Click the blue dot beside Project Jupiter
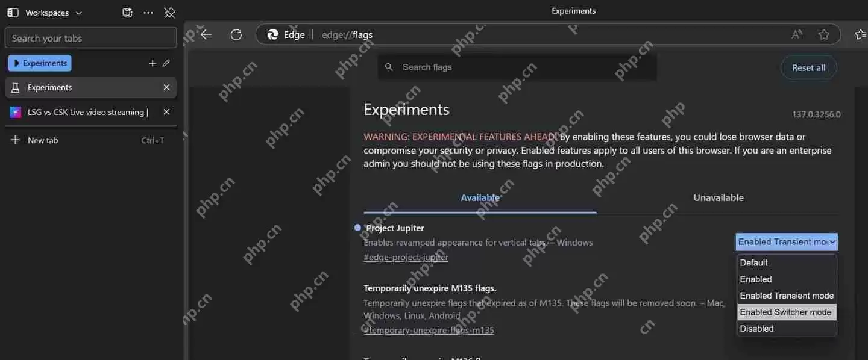Image resolution: width=868 pixels, height=360 pixels. pyautogui.click(x=357, y=228)
